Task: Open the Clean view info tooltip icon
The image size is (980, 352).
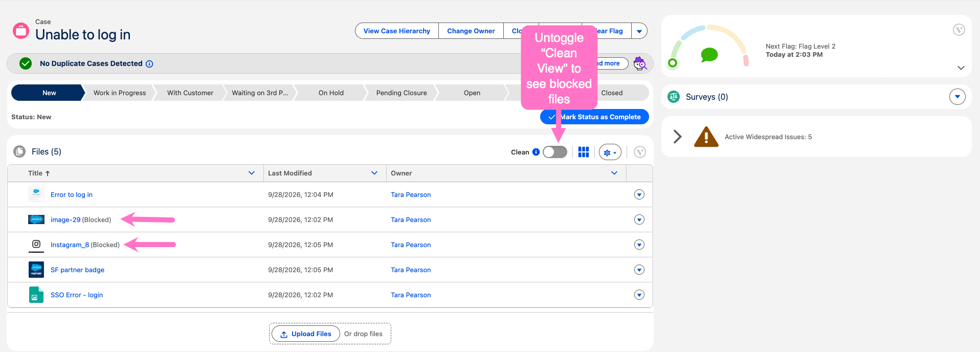Action: click(536, 152)
